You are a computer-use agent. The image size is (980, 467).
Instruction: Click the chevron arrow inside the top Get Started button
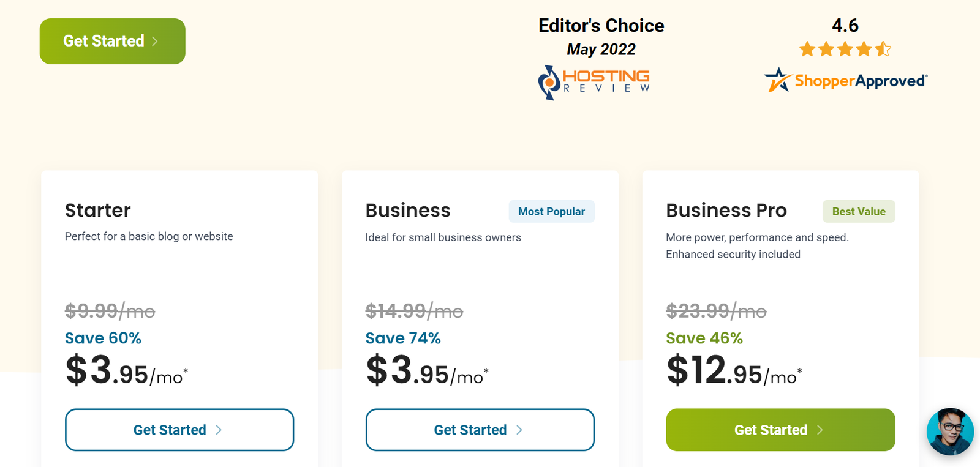155,41
